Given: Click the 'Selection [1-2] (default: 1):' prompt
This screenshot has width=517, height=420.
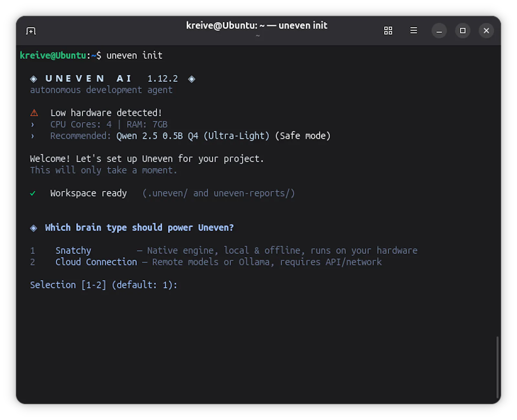Looking at the screenshot, I should click(103, 285).
